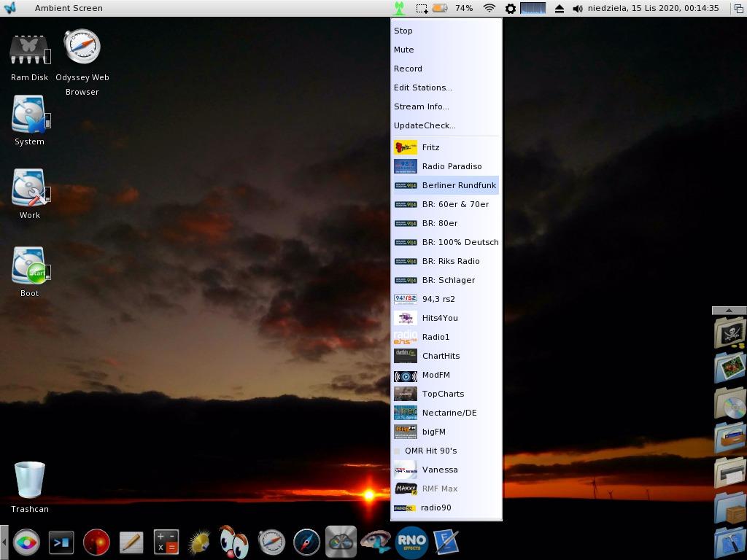This screenshot has height=560, width=747.
Task: Tune to Radio1 station
Action: [x=446, y=337]
